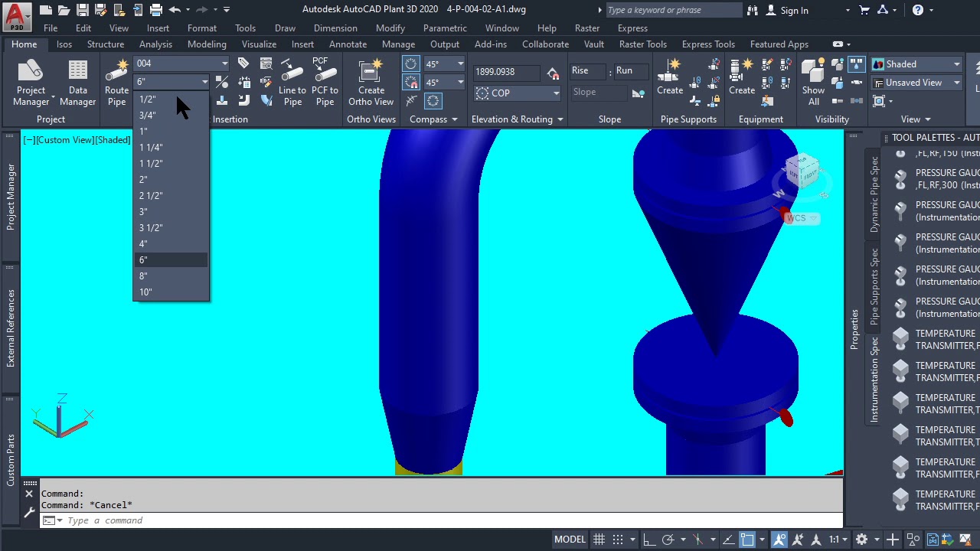Toggle annotation visibility in status bar
This screenshot has height=551, width=980.
(x=779, y=540)
